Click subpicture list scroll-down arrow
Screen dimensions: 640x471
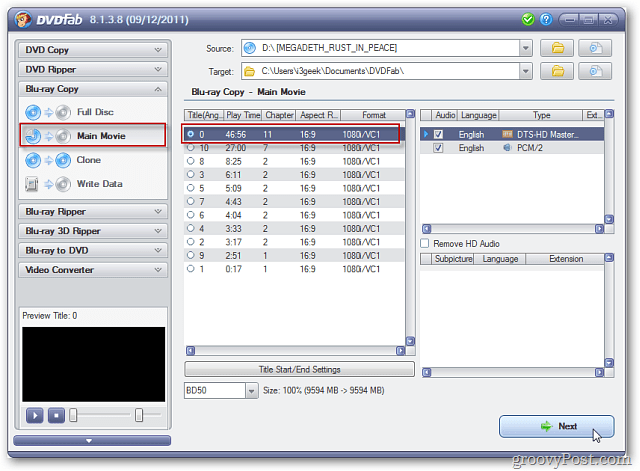pos(609,362)
